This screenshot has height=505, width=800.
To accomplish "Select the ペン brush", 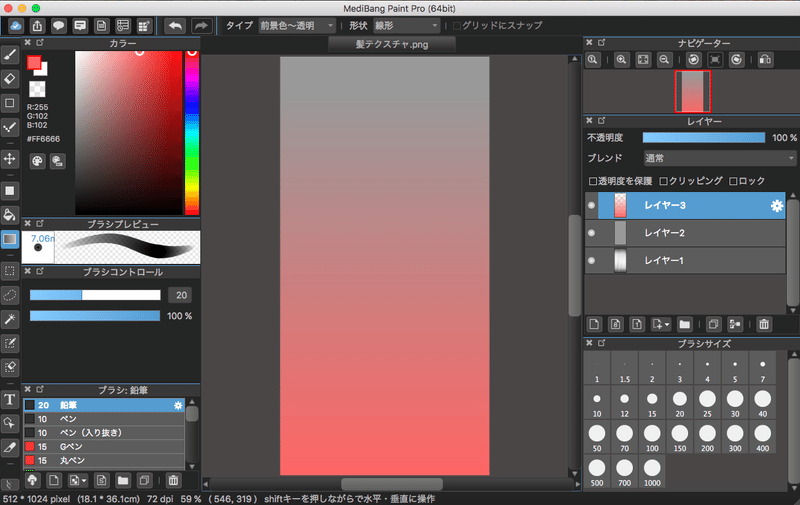I will 104,419.
